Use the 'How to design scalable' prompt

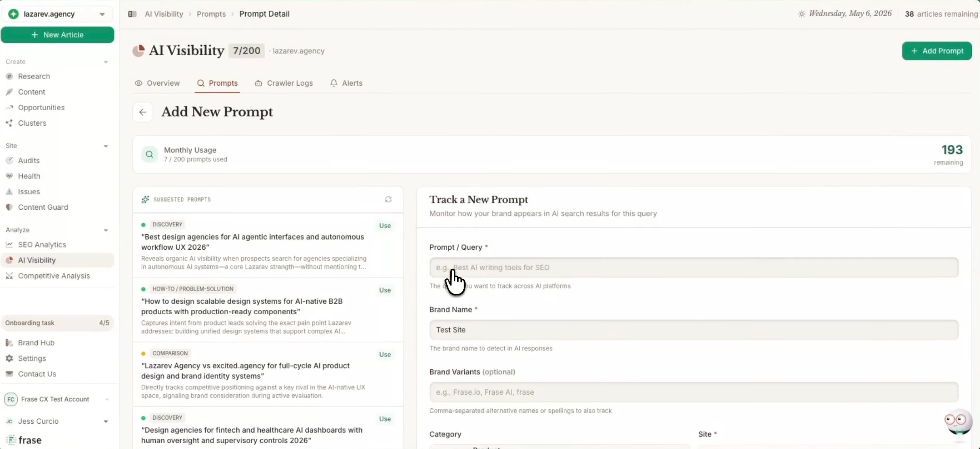(385, 290)
